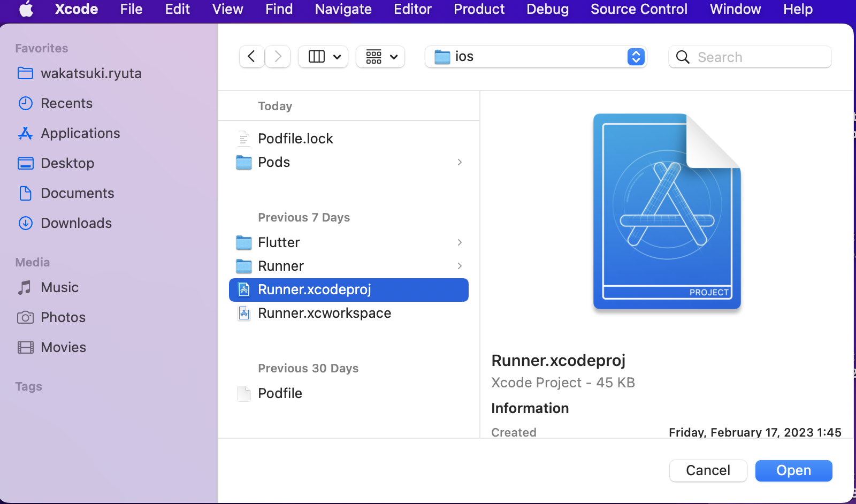Viewport: 856px width, 504px height.
Task: Open the Help menu
Action: (x=798, y=9)
